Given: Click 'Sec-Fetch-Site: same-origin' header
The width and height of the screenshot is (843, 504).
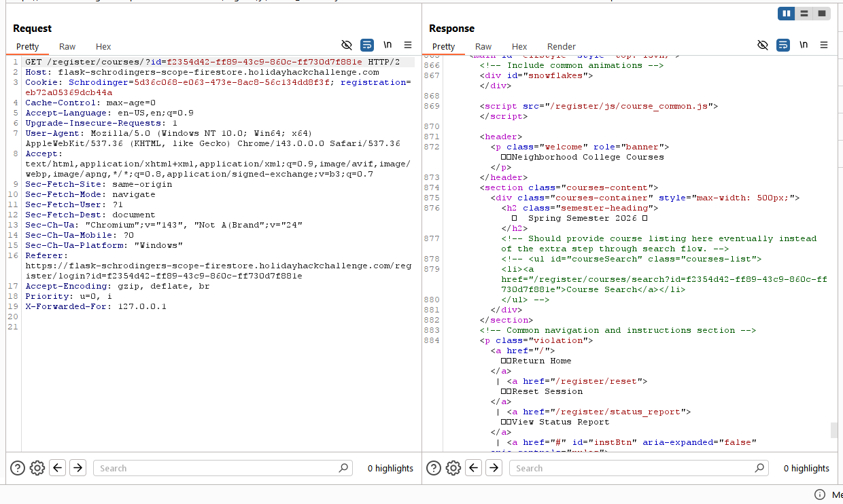Looking at the screenshot, I should [x=99, y=184].
